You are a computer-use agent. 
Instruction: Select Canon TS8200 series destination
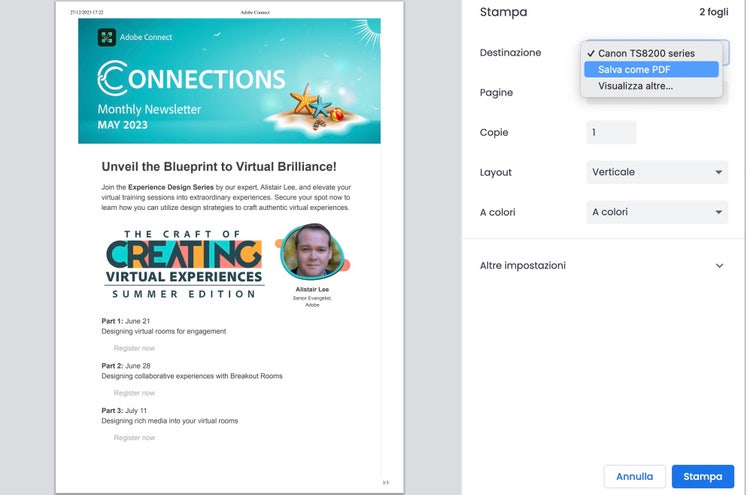(x=651, y=53)
